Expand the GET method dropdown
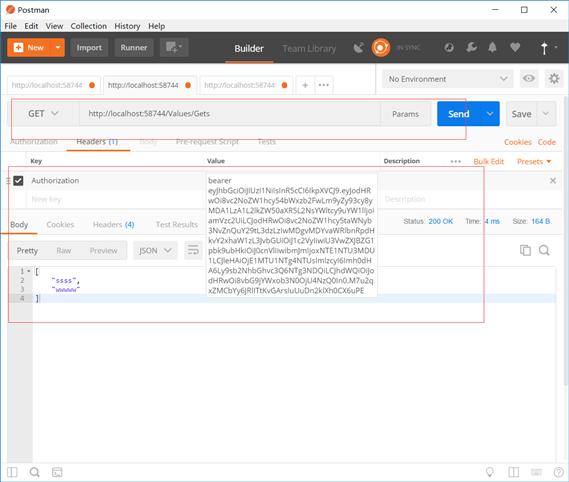Viewport: 569px width, 482px height. click(43, 114)
